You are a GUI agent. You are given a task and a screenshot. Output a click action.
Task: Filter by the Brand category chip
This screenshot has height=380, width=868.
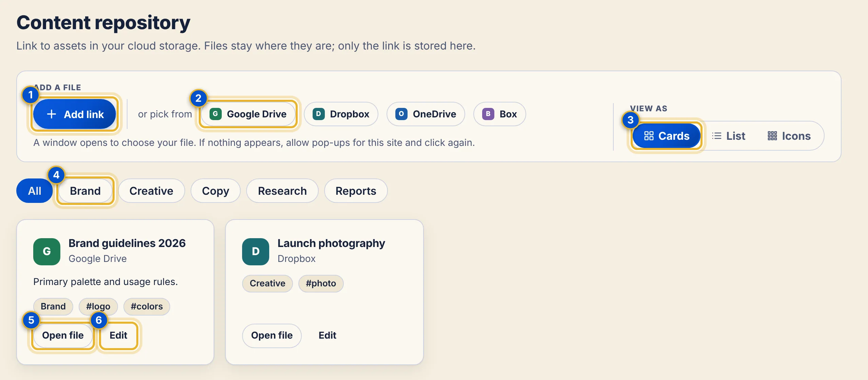point(85,191)
